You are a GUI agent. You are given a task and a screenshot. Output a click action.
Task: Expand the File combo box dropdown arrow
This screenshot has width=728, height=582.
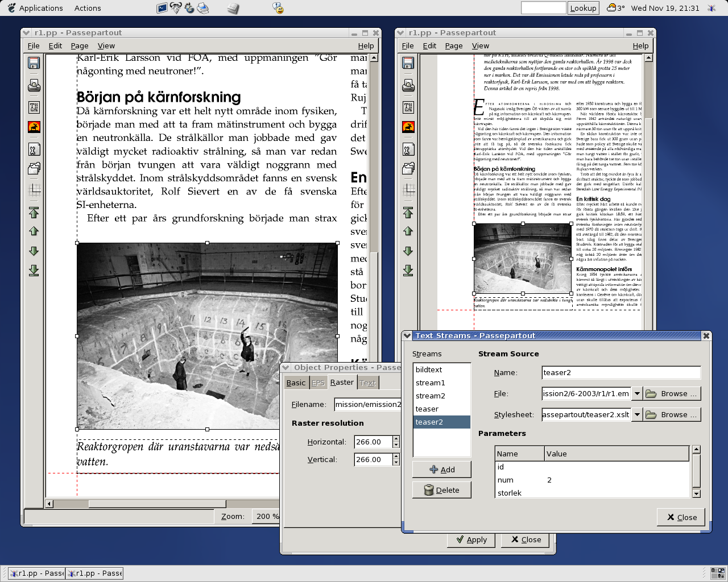click(x=637, y=394)
